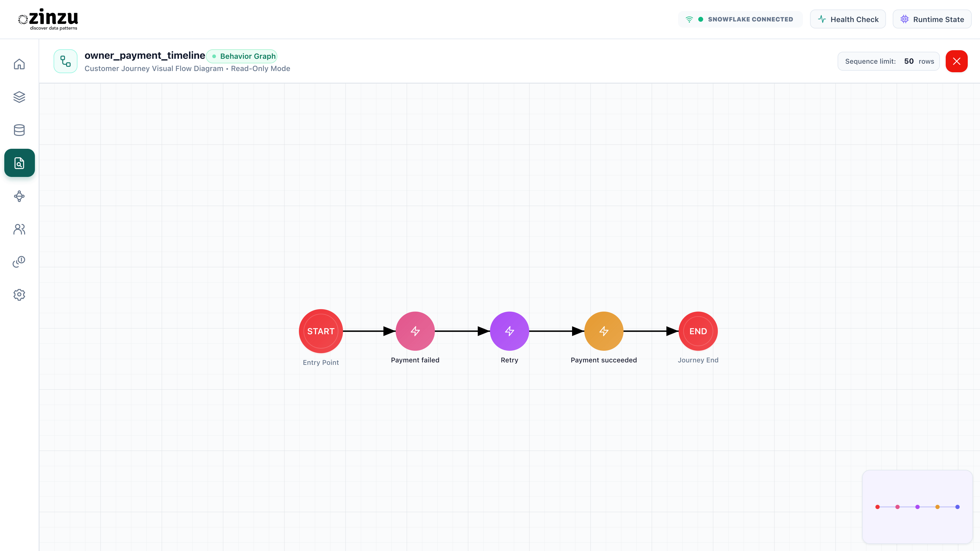Close the behavior graph with red X
980x551 pixels.
coord(956,61)
